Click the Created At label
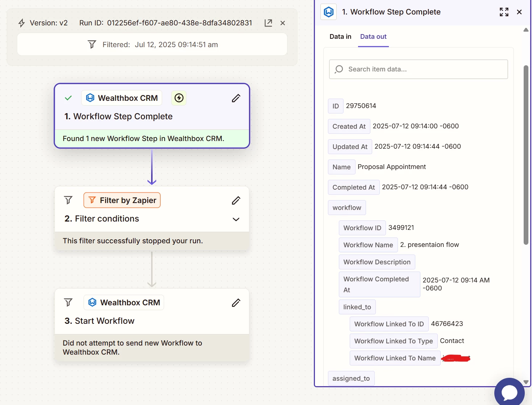Image resolution: width=532 pixels, height=405 pixels. tap(349, 126)
